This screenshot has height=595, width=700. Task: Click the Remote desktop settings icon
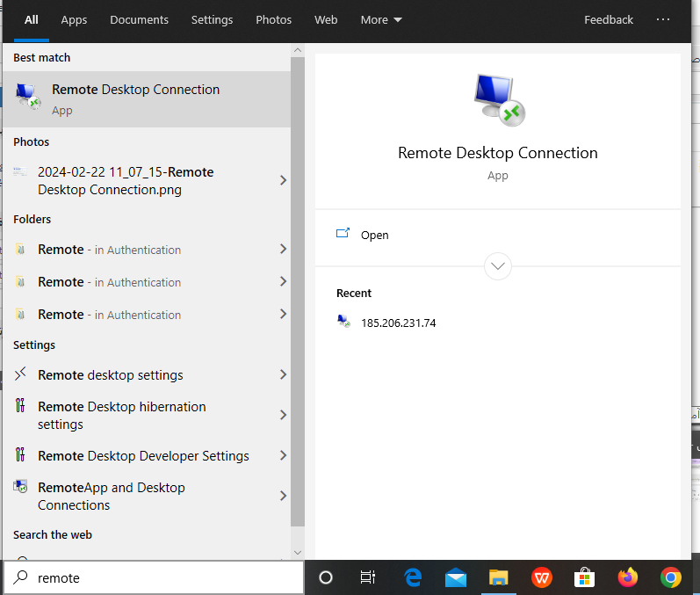point(20,374)
